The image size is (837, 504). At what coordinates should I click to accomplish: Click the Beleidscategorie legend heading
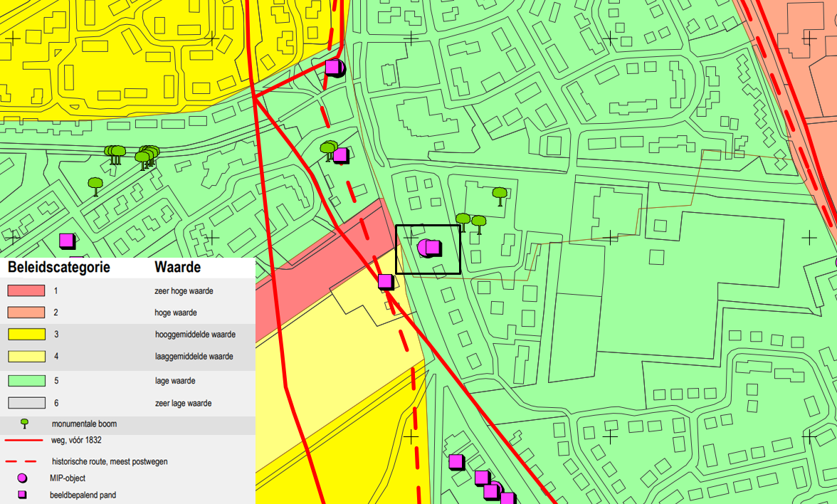58,268
